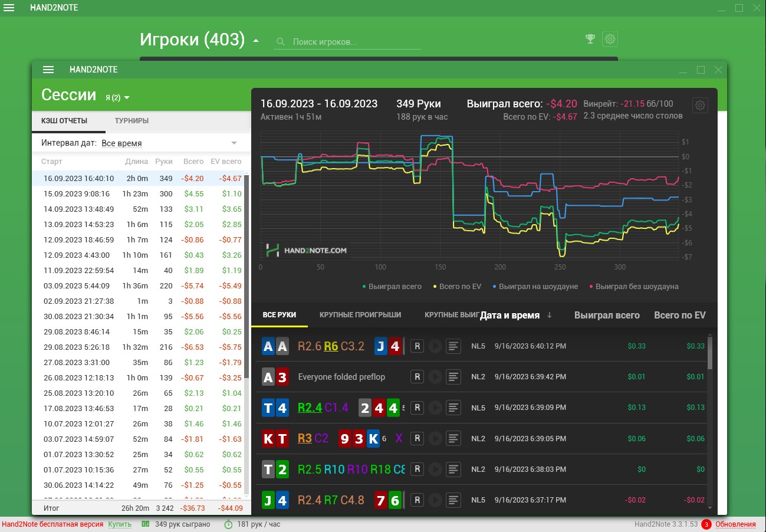Open replayer R button for T2 hand
The image size is (766, 532).
click(417, 469)
